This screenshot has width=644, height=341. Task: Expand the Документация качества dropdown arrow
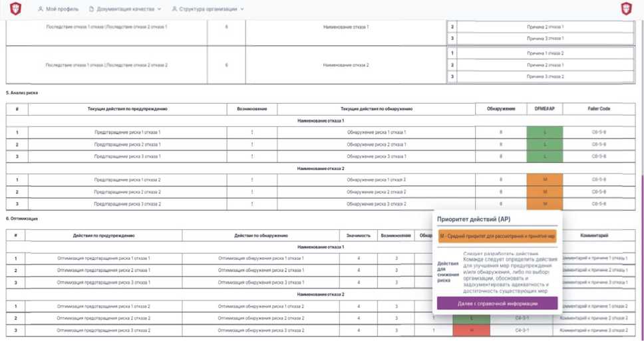[x=160, y=9]
